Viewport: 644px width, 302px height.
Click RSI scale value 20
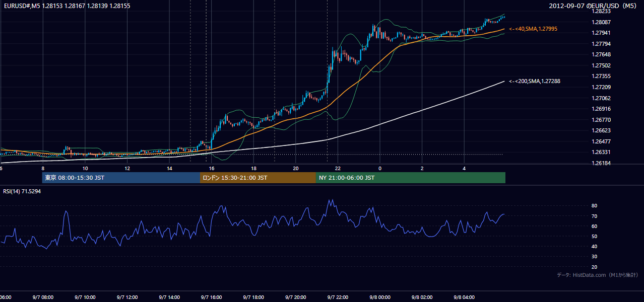point(595,267)
